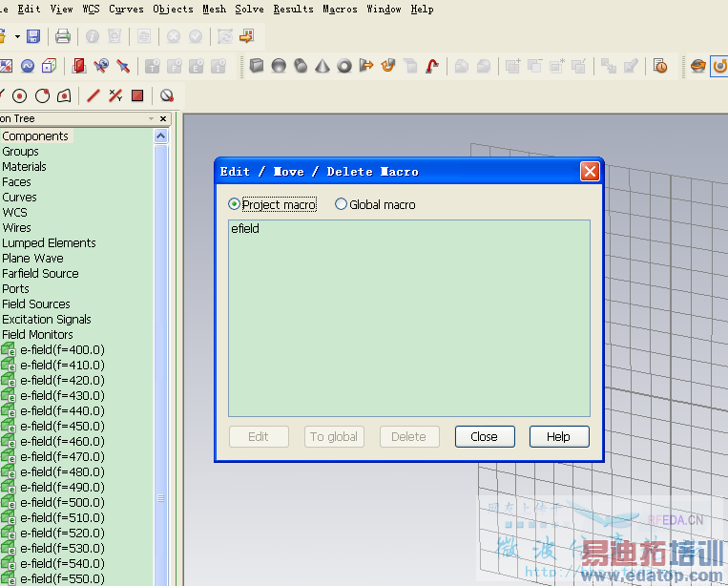
Task: Click the red waveguide port icon
Action: pyautogui.click(x=79, y=66)
